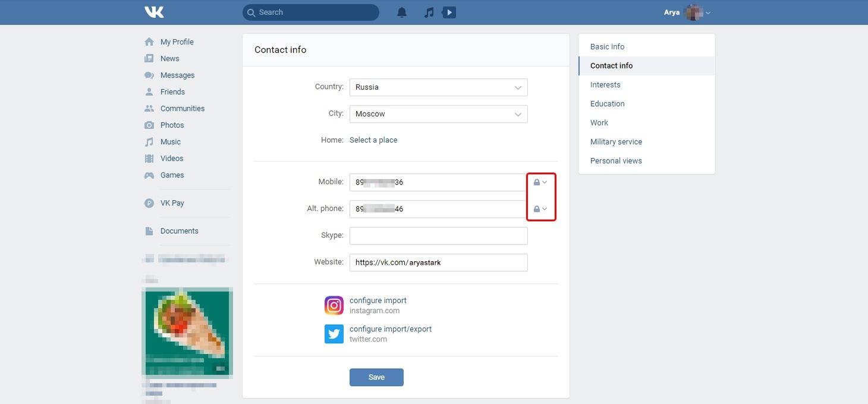This screenshot has height=404, width=868.
Task: Click the VK Pay icon
Action: (149, 203)
